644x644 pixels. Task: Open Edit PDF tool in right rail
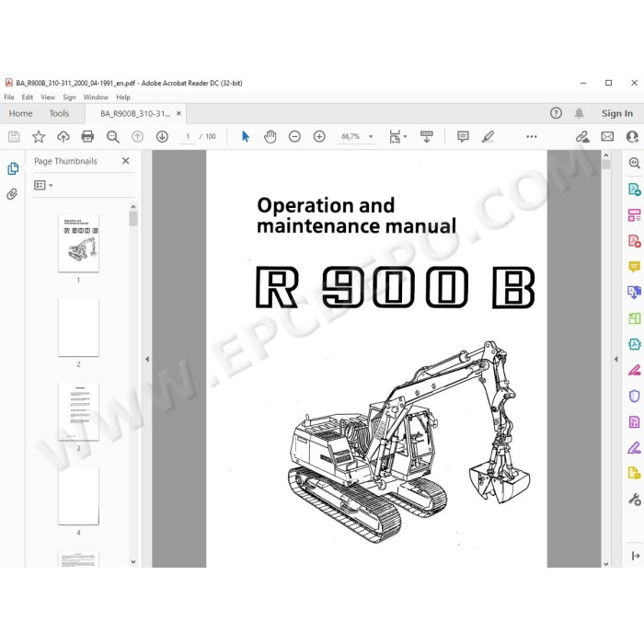[x=635, y=214]
